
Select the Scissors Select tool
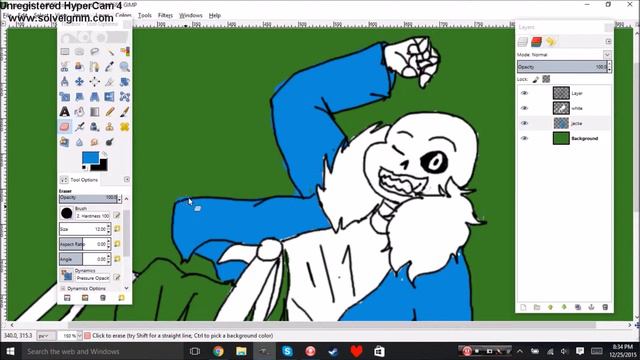[64, 67]
